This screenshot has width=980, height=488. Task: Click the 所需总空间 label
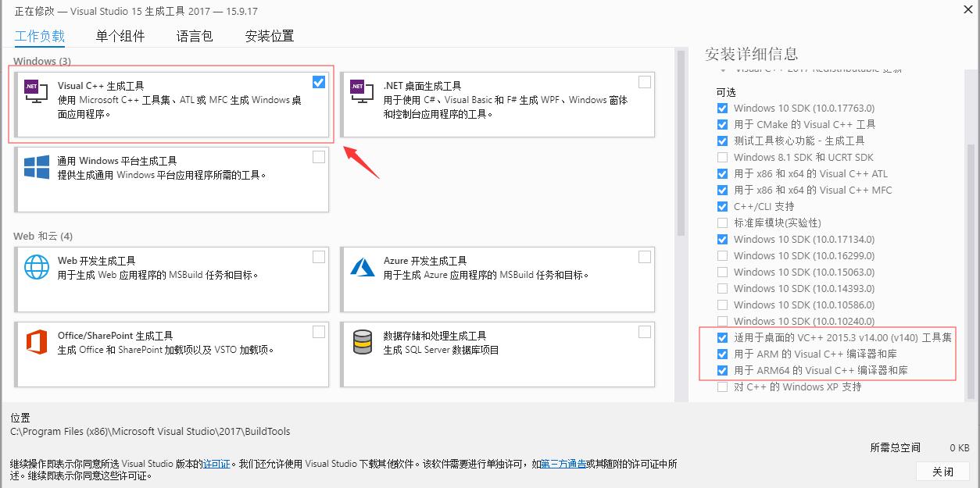tap(896, 447)
